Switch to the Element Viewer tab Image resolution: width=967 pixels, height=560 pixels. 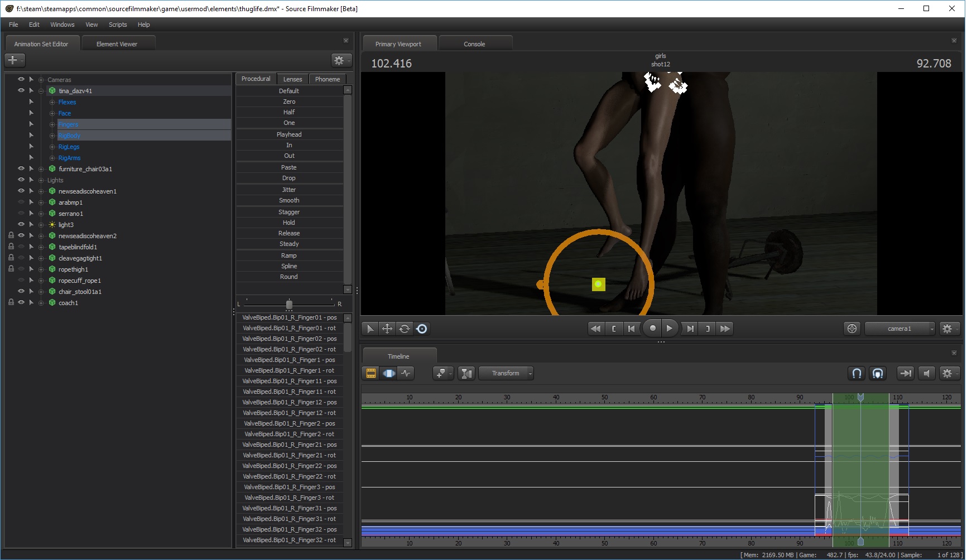(x=117, y=44)
